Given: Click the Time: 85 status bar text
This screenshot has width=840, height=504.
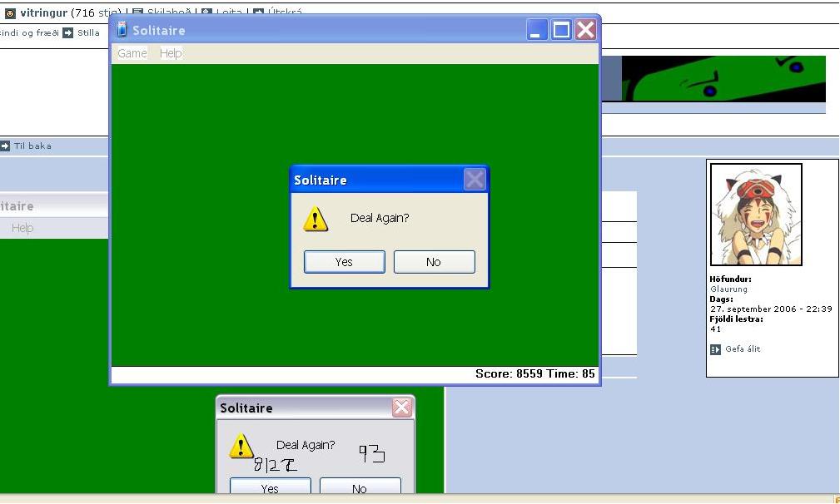Looking at the screenshot, I should point(570,373).
